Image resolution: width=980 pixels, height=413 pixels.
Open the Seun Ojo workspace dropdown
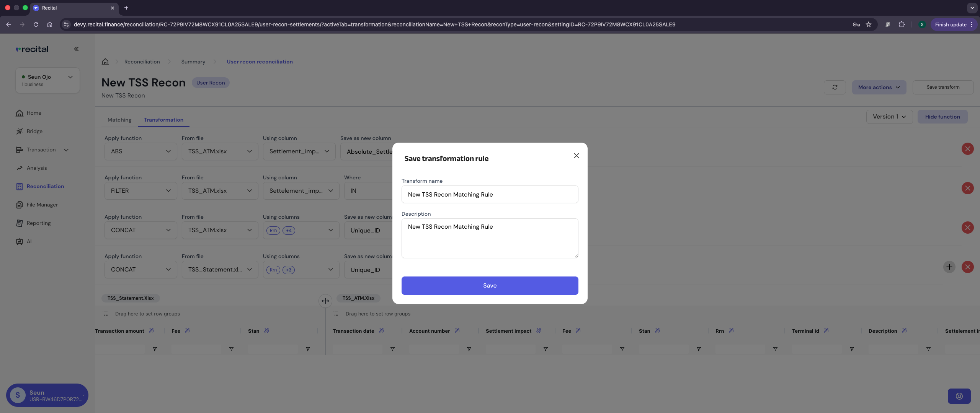pyautogui.click(x=47, y=80)
